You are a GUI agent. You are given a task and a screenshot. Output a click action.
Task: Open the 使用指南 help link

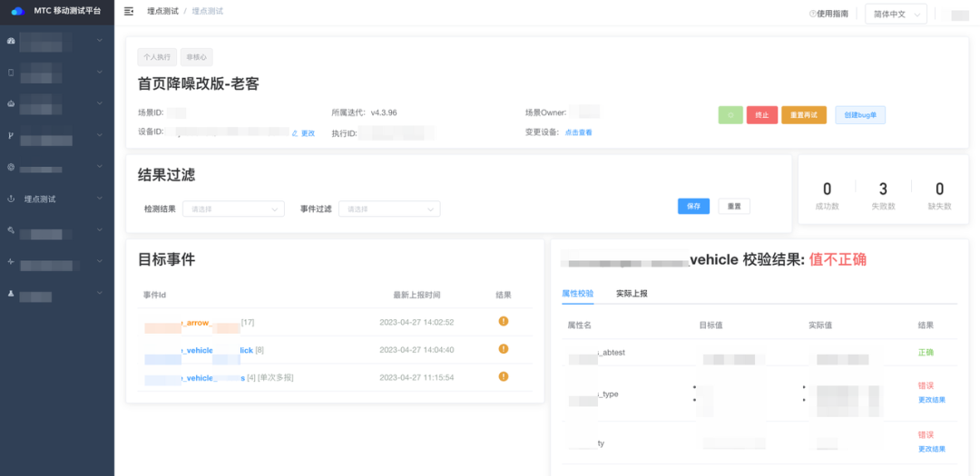pos(832,13)
